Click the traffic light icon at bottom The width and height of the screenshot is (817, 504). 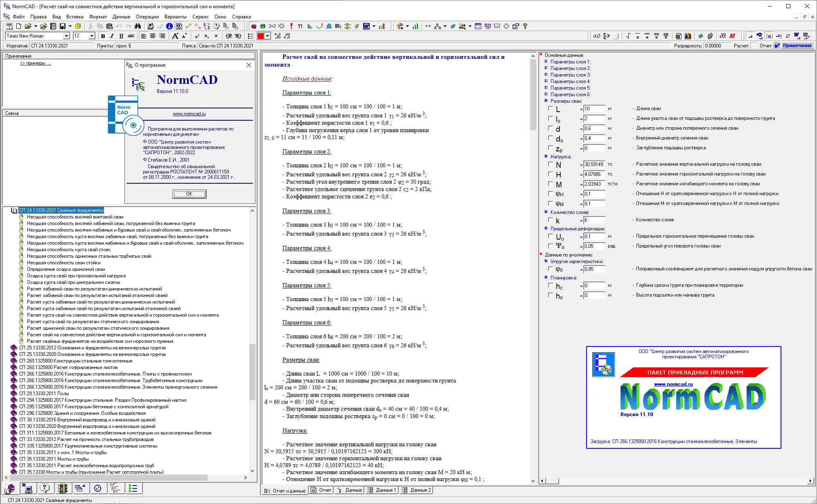coord(62,488)
